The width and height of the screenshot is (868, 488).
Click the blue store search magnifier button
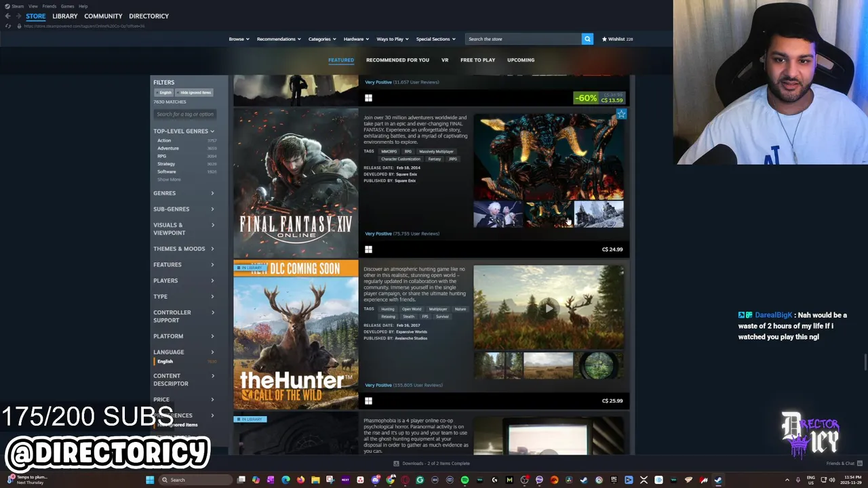[x=587, y=39]
